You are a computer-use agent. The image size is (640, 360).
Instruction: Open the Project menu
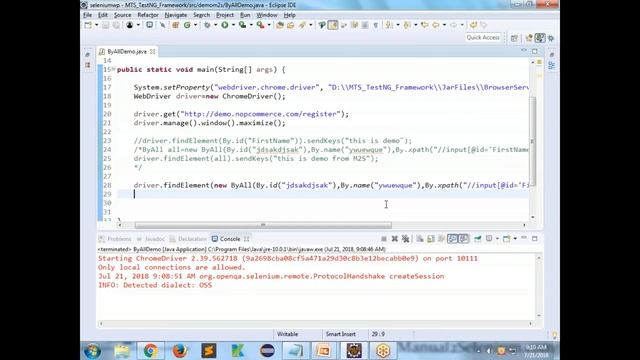[x=225, y=15]
